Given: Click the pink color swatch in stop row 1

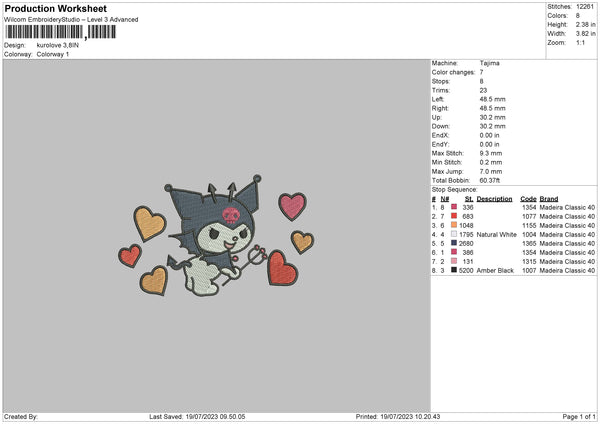Looking at the screenshot, I should (454, 207).
